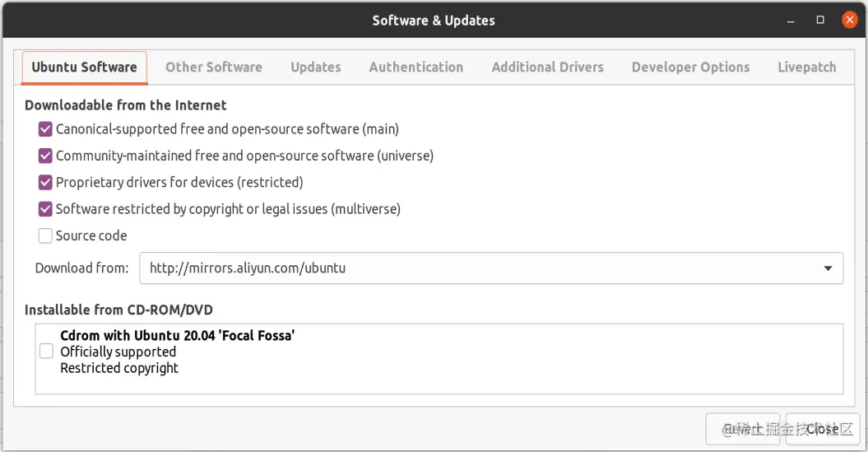
Task: Click the Revert button beside Close
Action: (742, 429)
